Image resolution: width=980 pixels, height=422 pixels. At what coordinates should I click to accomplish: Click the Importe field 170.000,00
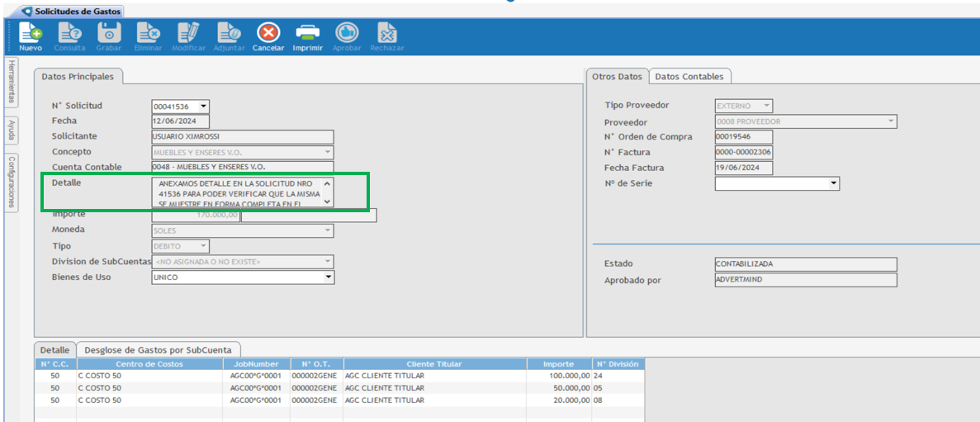tap(196, 216)
